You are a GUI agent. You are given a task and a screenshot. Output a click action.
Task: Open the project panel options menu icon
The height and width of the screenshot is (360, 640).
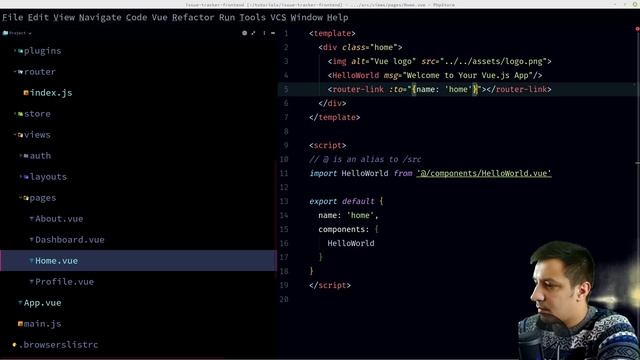coord(264,33)
